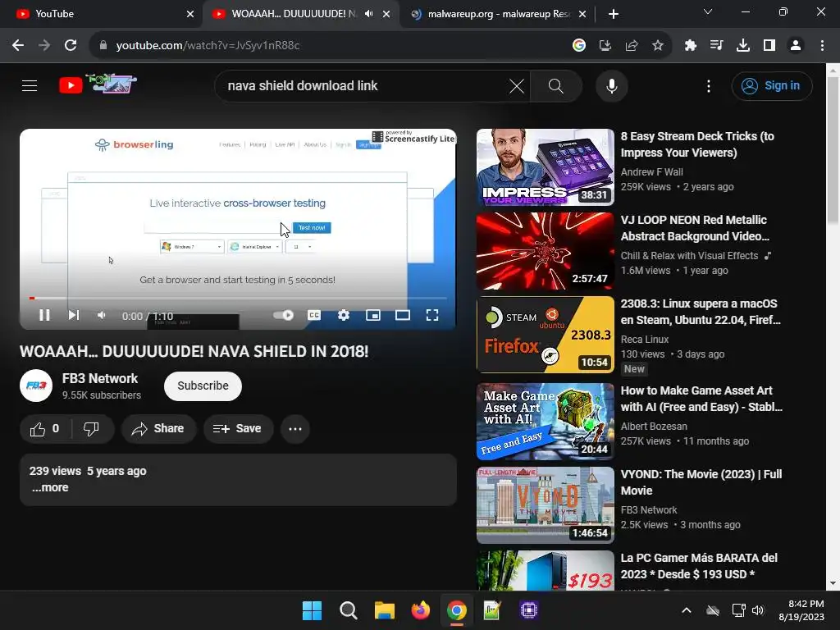The image size is (840, 630).
Task: Bookmark this page with the star icon
Action: tap(658, 46)
